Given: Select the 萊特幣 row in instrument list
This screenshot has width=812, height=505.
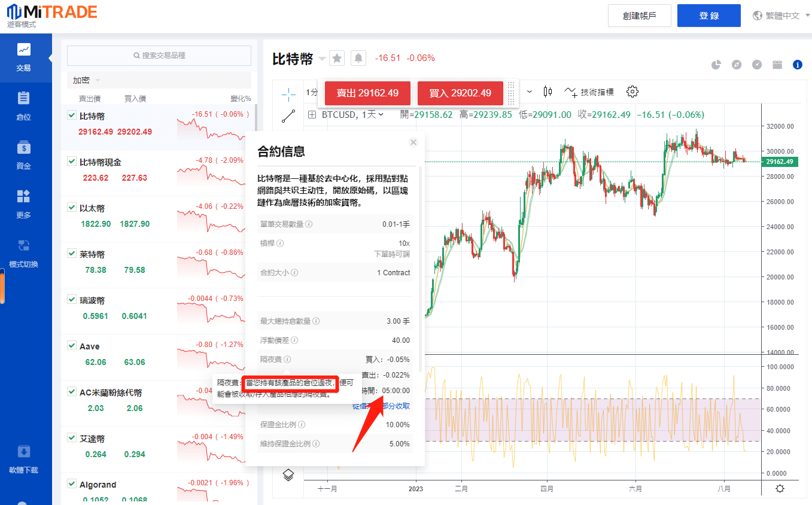Looking at the screenshot, I should pos(158,265).
